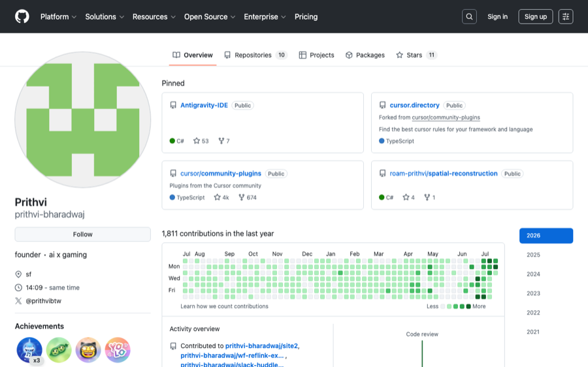Screen dimensions: 588x367
Task: Click the community-plugins 4k stars icon
Action: point(217,197)
